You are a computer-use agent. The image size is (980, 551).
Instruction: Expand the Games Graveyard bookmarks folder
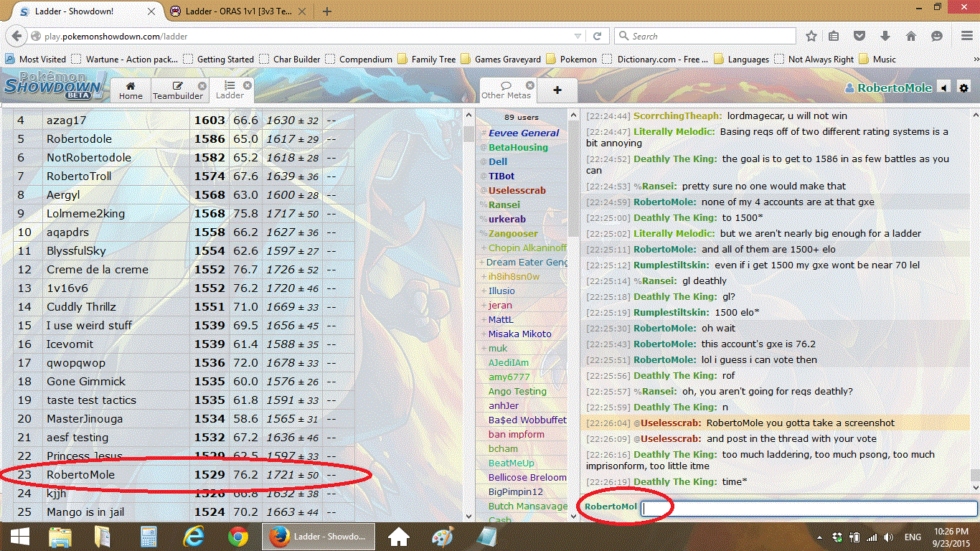501,60
